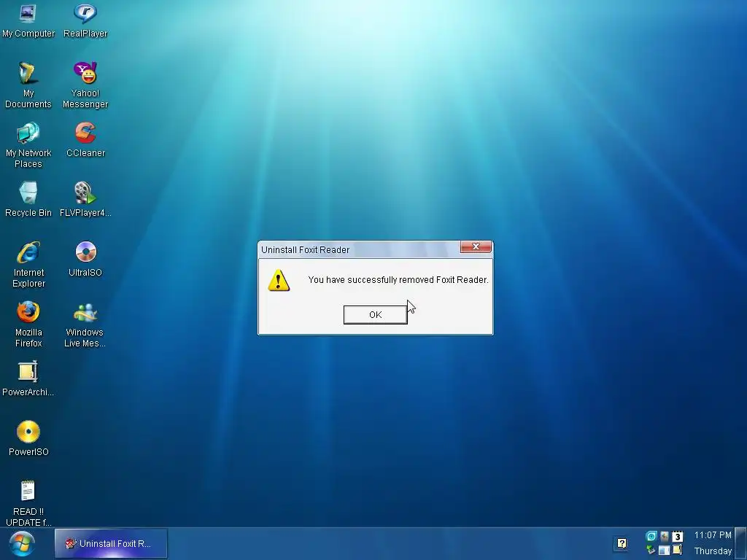This screenshot has height=560, width=747.
Task: Click the round teal system tray icon
Action: click(x=651, y=536)
